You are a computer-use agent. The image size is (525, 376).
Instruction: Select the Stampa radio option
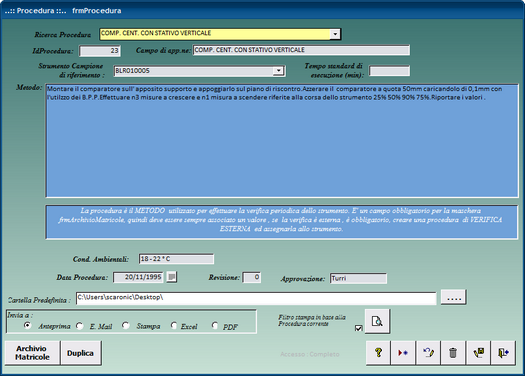(126, 325)
